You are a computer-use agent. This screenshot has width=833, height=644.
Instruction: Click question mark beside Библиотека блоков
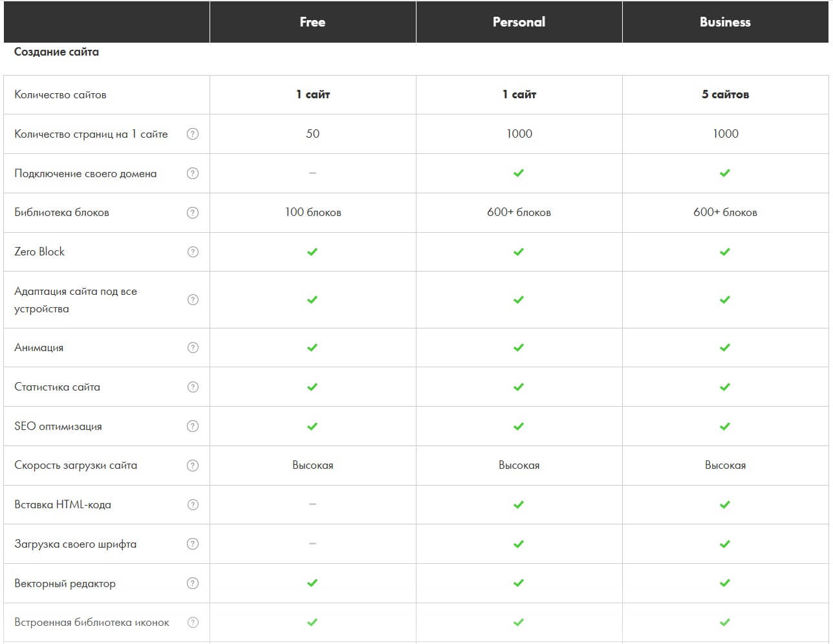(x=193, y=213)
